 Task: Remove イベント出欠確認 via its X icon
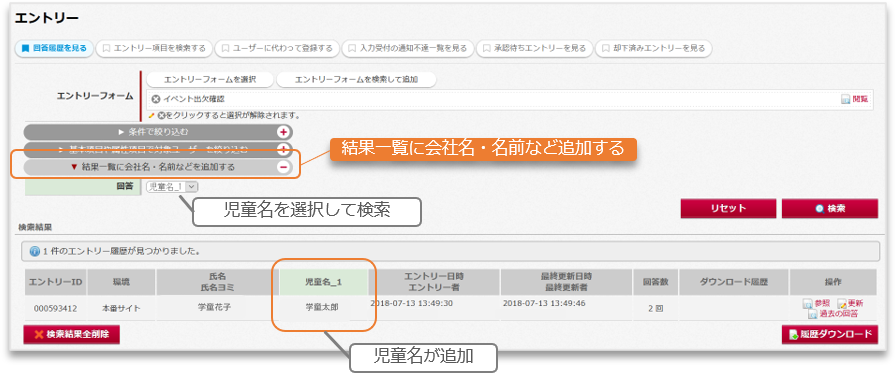click(x=155, y=99)
